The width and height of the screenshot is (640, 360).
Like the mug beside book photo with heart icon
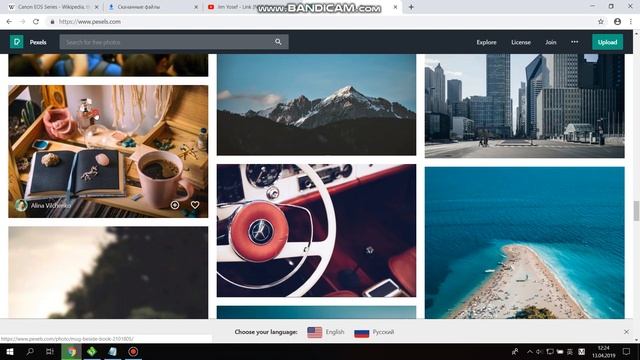coord(195,205)
